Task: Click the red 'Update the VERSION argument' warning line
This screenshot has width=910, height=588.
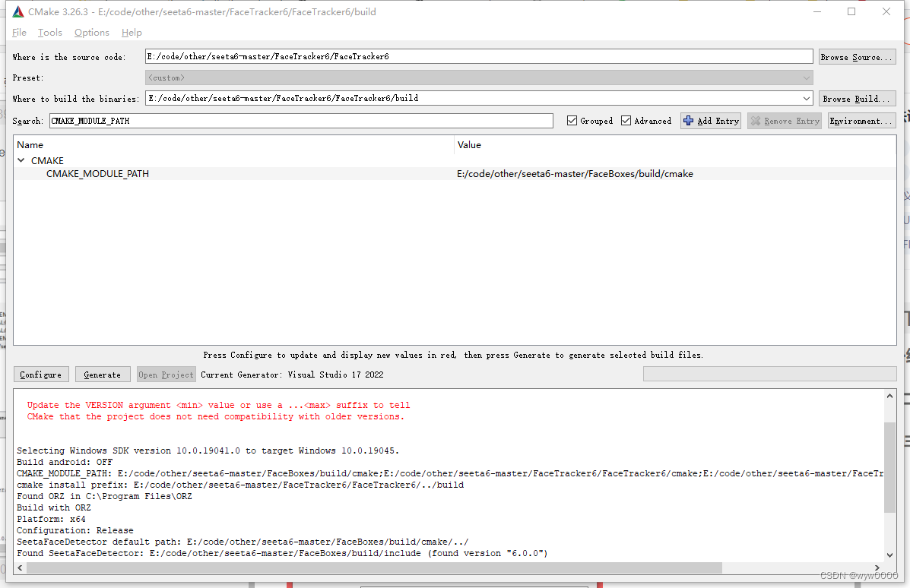Action: [x=218, y=406]
